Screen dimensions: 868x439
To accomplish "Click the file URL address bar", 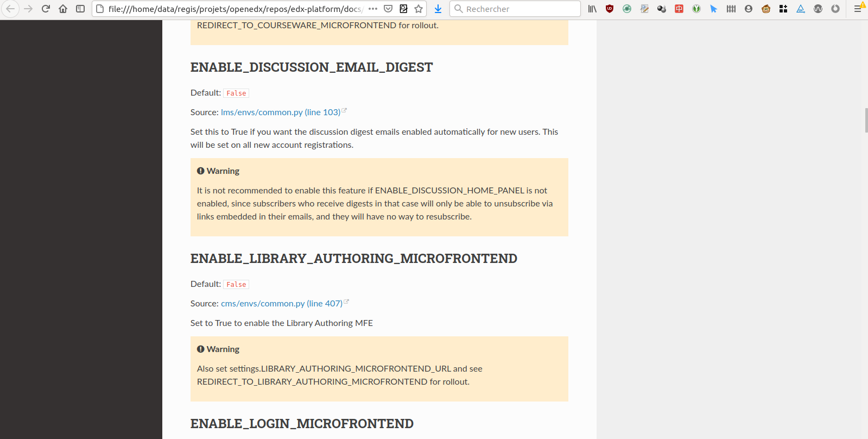I will click(x=235, y=9).
